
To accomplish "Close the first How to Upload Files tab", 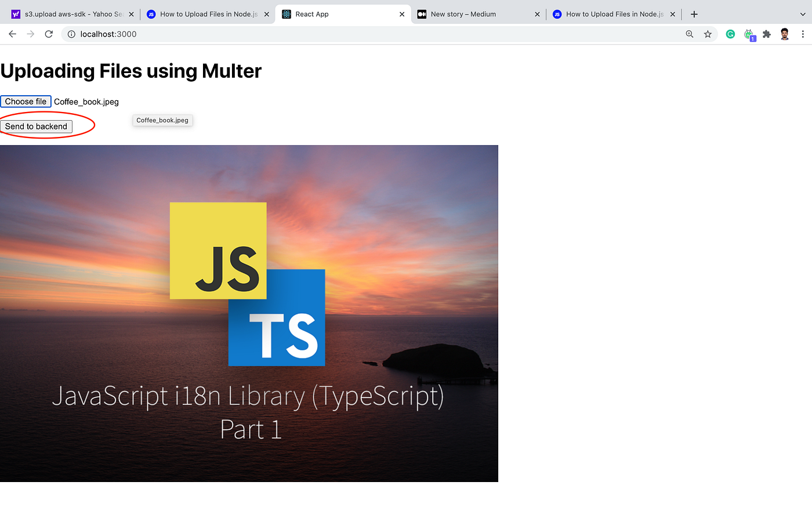I will 267,14.
